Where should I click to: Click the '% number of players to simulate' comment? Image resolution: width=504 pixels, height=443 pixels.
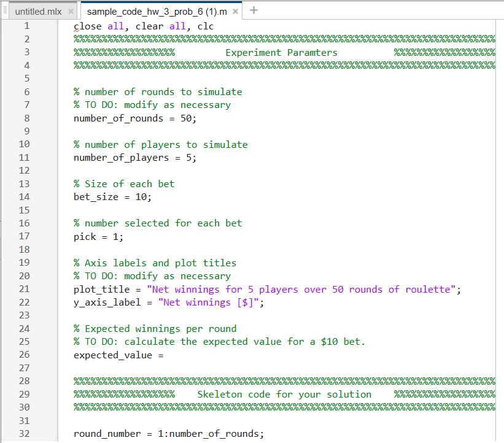click(x=161, y=145)
